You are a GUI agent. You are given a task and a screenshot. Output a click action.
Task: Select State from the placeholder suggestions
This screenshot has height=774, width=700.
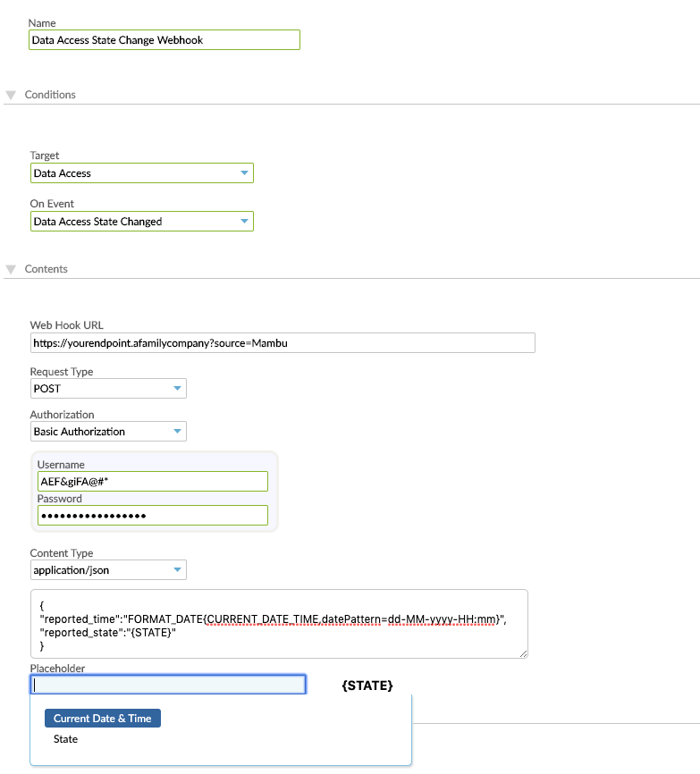(x=65, y=739)
